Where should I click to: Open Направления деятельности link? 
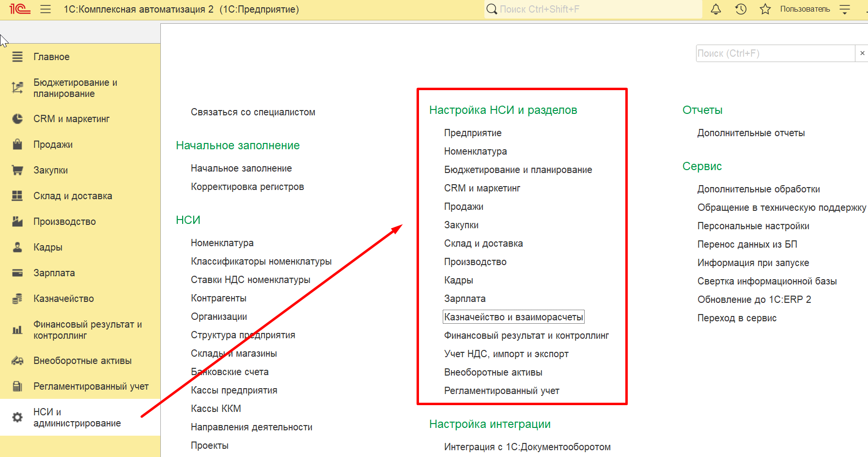251,427
